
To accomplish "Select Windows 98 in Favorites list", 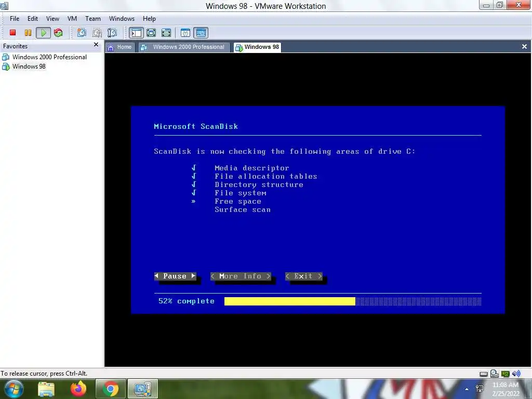I will [x=24, y=66].
